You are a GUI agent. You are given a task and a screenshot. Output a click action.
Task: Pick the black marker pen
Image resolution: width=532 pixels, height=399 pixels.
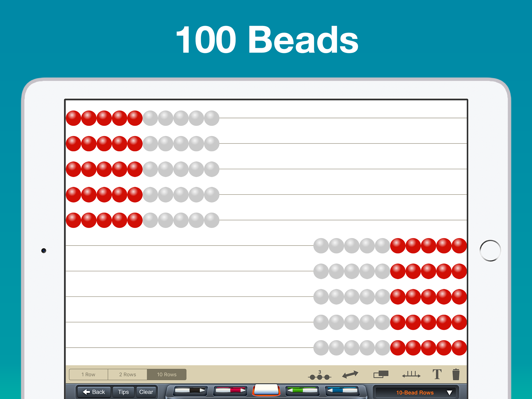click(x=190, y=391)
